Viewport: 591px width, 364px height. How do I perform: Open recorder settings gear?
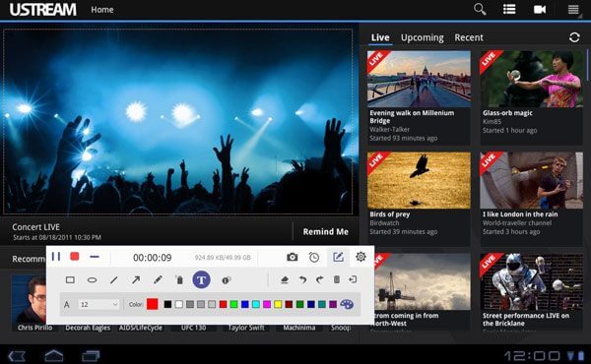361,257
